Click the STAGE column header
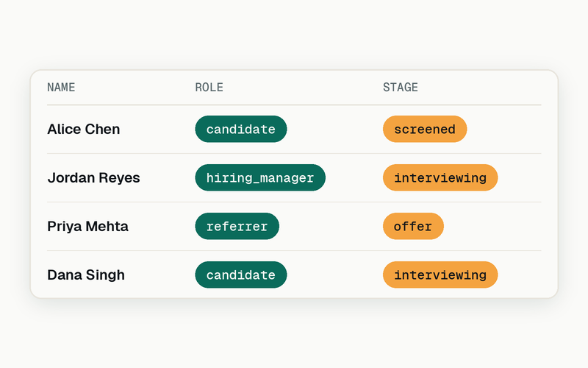 click(401, 88)
